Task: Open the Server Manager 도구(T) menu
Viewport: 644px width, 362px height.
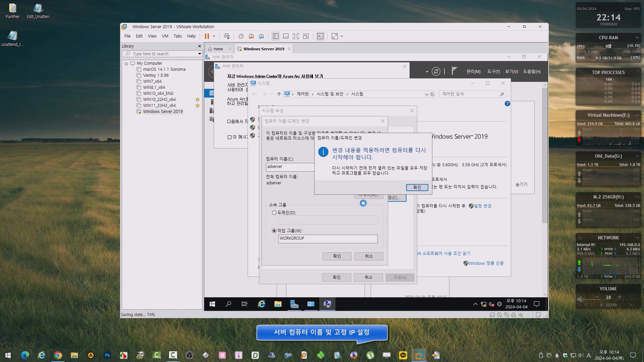Action: coord(493,72)
